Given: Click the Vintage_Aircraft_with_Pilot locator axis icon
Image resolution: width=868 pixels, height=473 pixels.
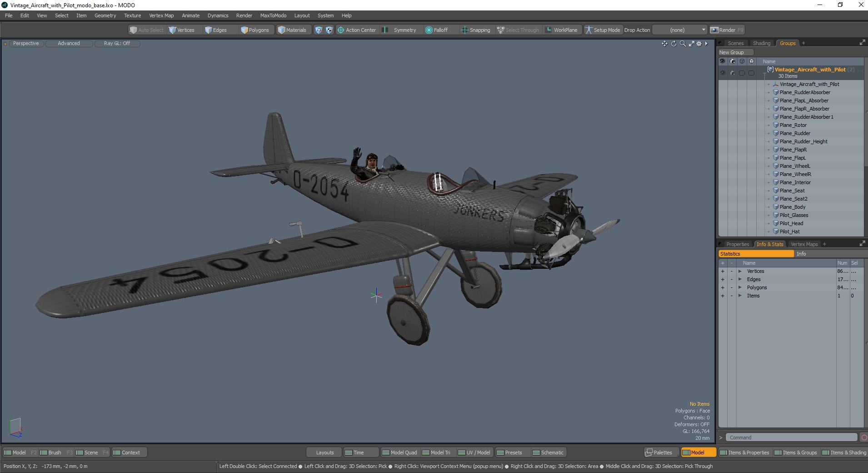Looking at the screenshot, I should pyautogui.click(x=776, y=84).
